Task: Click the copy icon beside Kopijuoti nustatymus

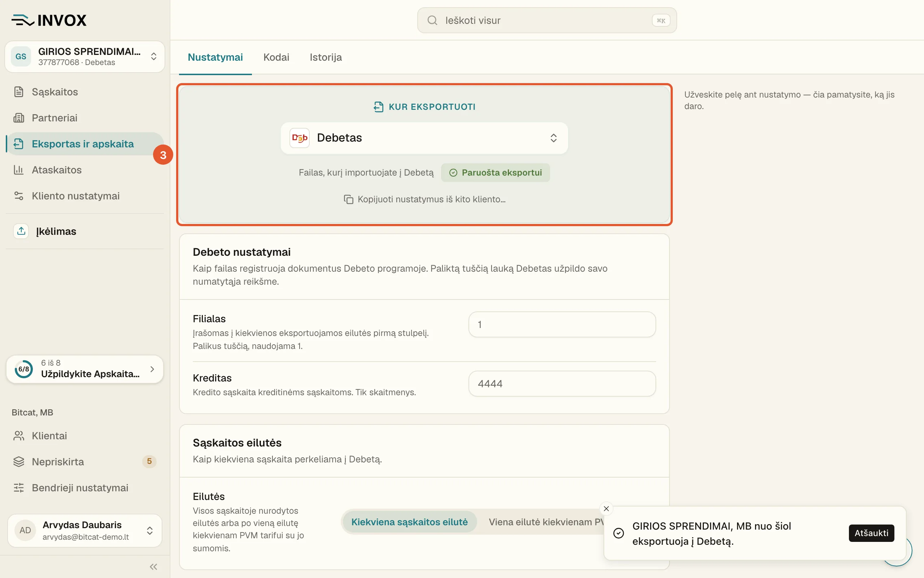Action: click(348, 199)
